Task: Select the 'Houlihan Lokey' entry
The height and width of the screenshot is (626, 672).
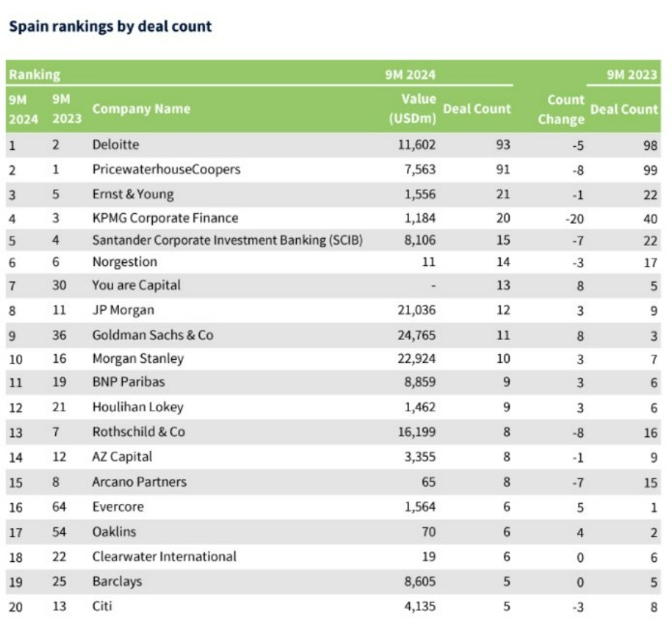Action: tap(138, 407)
